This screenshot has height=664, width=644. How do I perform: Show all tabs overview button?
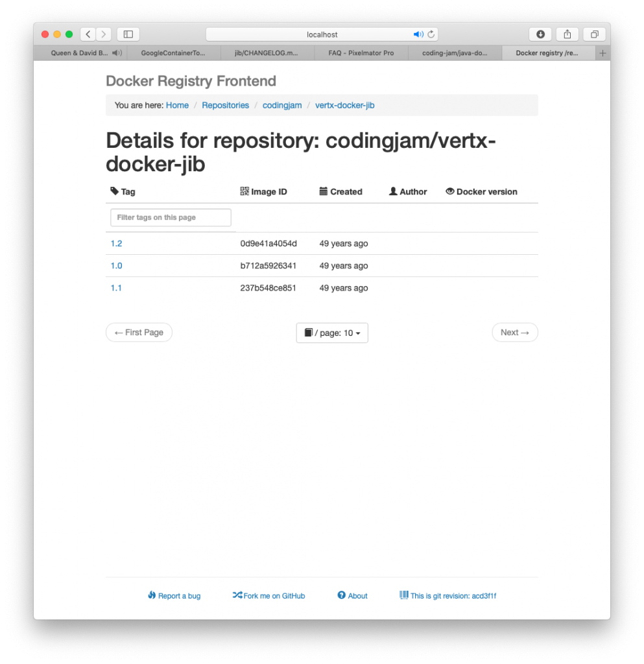(x=595, y=34)
